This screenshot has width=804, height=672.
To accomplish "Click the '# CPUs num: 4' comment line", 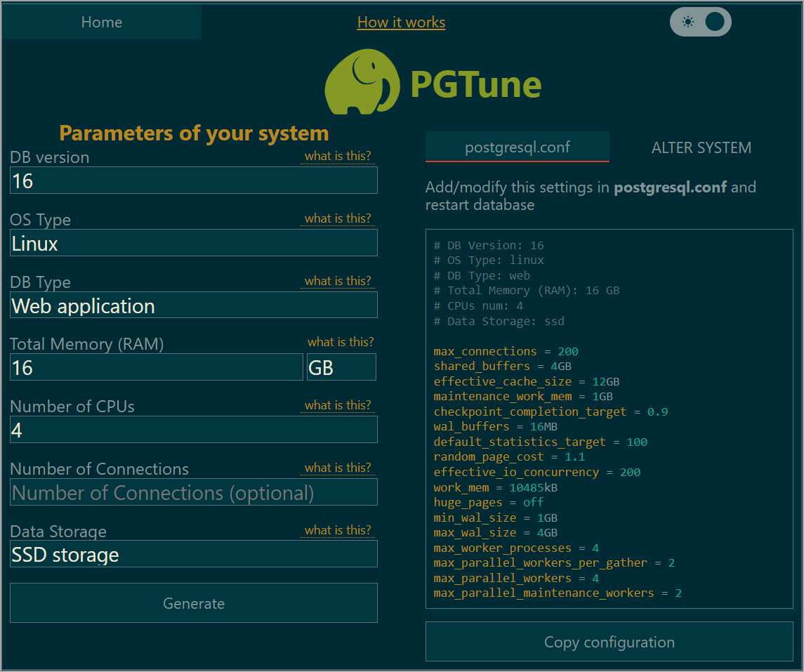I will click(x=478, y=306).
